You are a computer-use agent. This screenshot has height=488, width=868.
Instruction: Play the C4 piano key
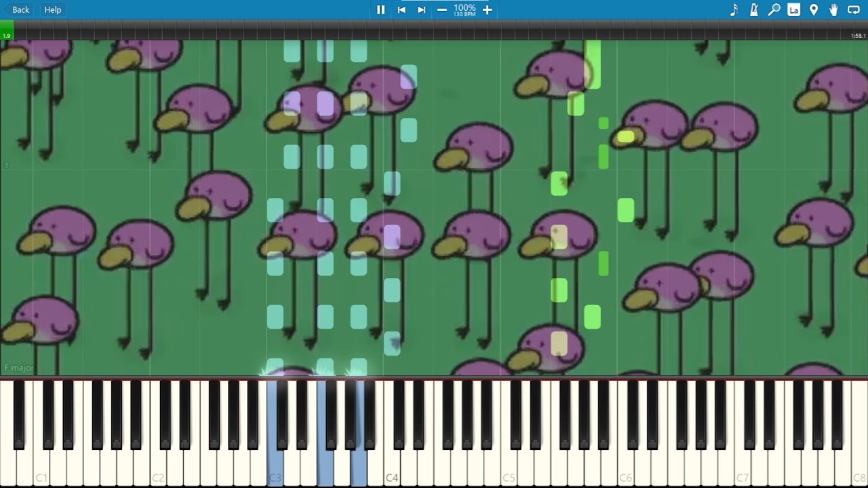[392, 468]
